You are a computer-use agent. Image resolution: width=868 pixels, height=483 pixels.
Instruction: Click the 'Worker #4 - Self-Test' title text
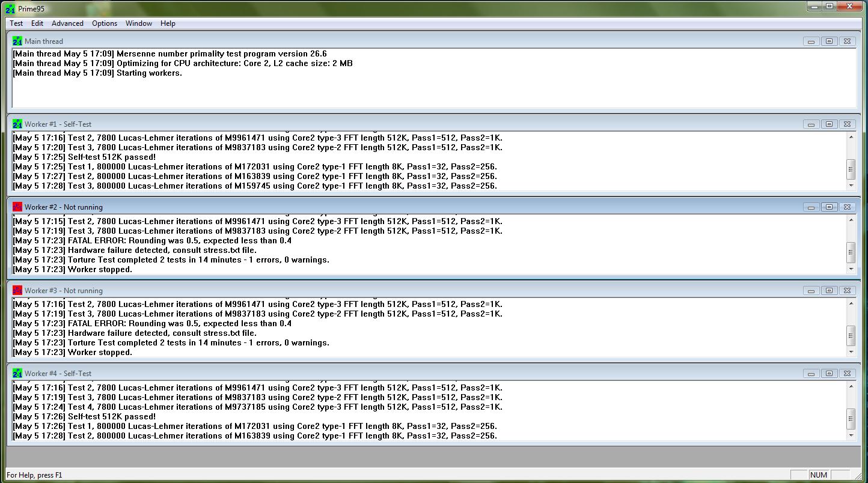[x=58, y=374]
